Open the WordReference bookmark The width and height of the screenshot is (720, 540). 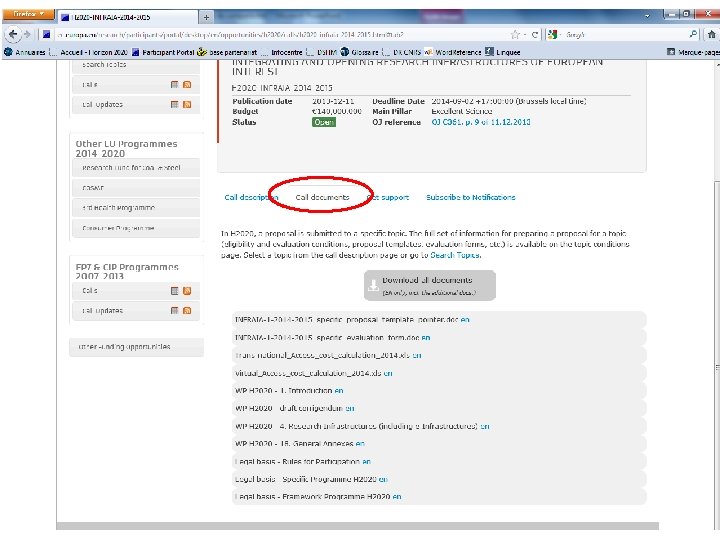click(x=453, y=52)
